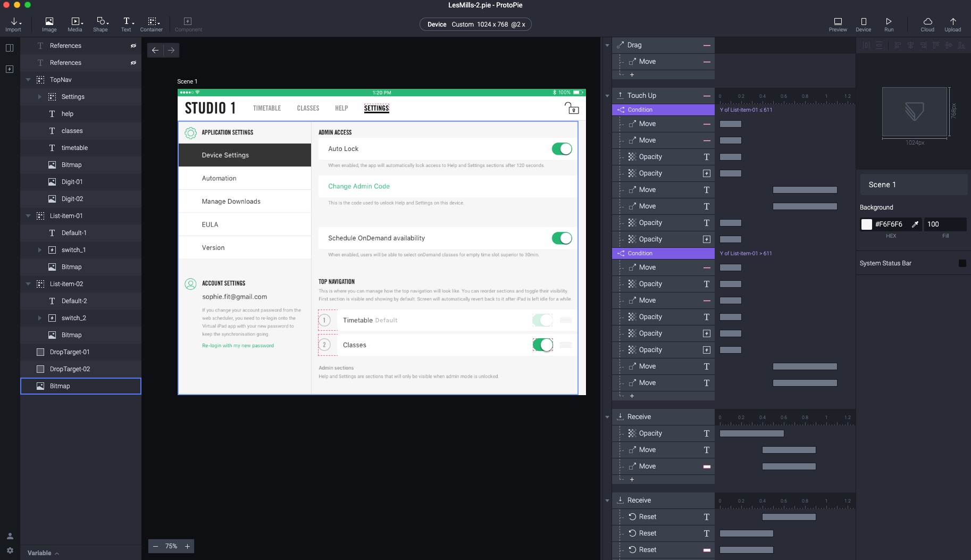Navigate forward with the right arrow

[x=171, y=50]
